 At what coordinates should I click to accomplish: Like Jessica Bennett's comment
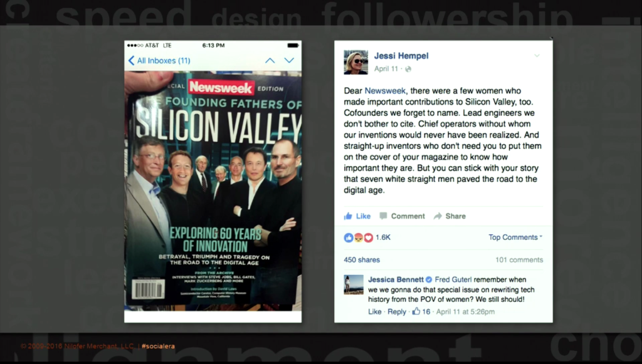point(375,311)
